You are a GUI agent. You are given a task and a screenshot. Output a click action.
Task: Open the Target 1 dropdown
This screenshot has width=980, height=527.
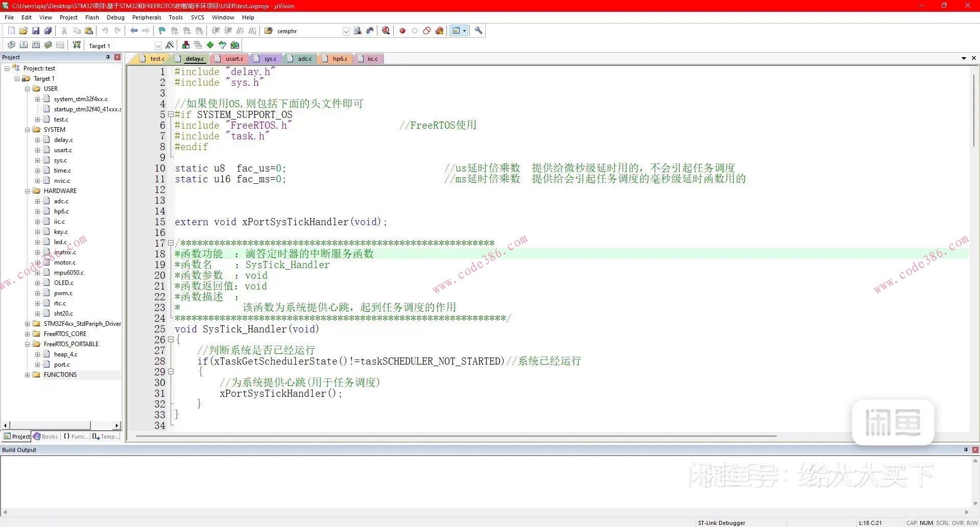pyautogui.click(x=158, y=46)
